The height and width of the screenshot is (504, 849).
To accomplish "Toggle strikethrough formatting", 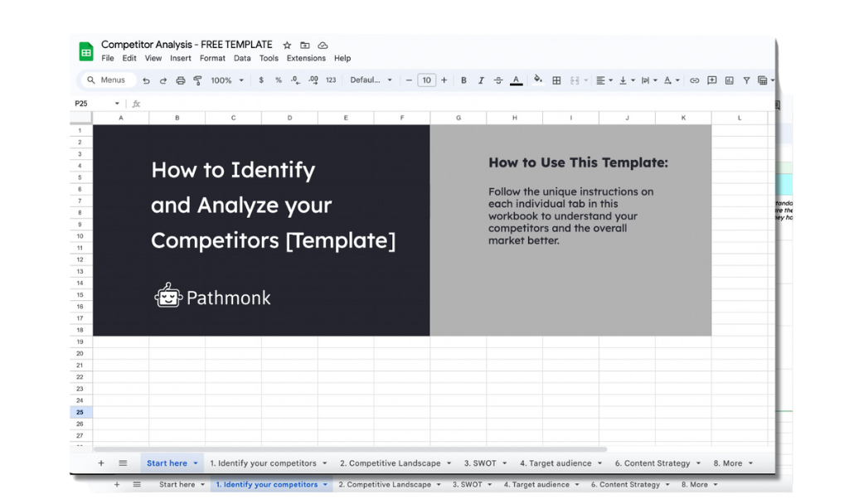I will tap(498, 80).
